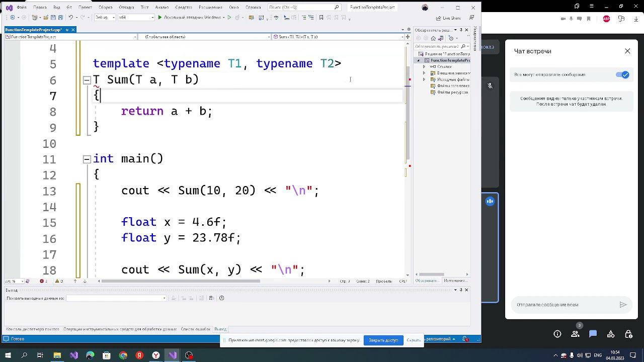Open the x64 platform dropdown
This screenshot has width=644, height=362.
point(136,17)
